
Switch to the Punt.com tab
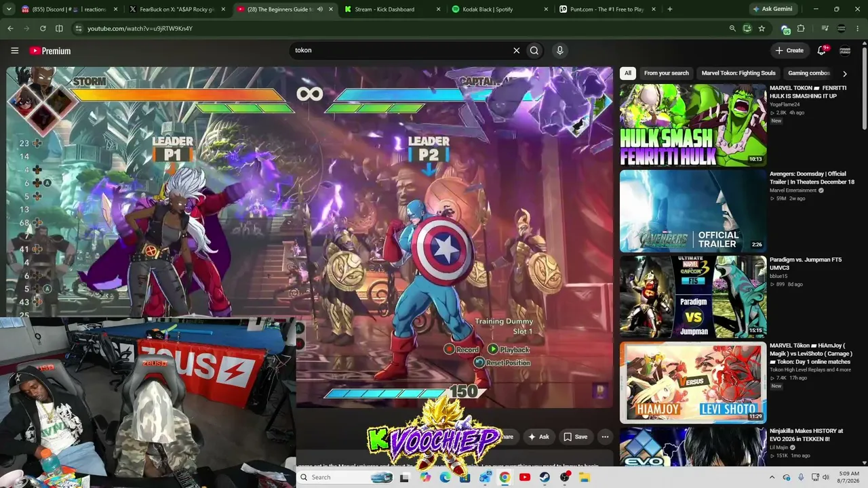[606, 9]
